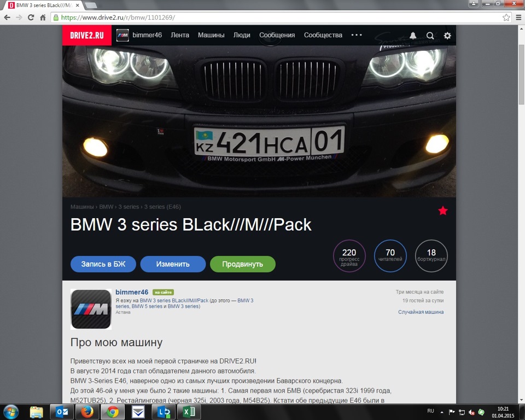Open the bimmer46 profile link in the navbar
525x420 pixels.
click(x=147, y=35)
